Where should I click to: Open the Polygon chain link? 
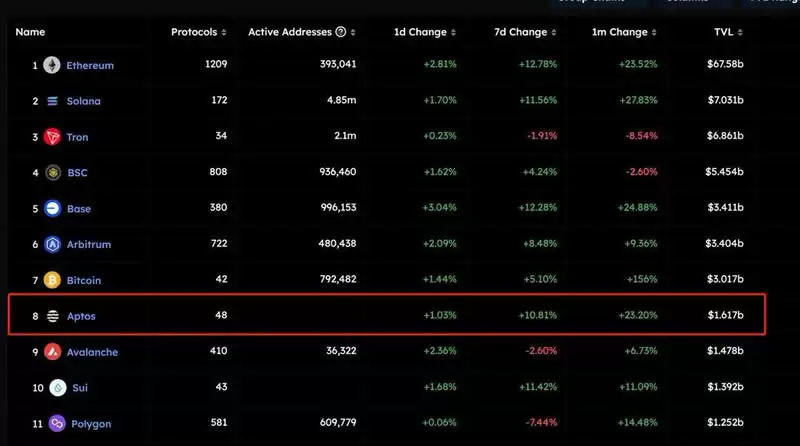click(x=91, y=424)
